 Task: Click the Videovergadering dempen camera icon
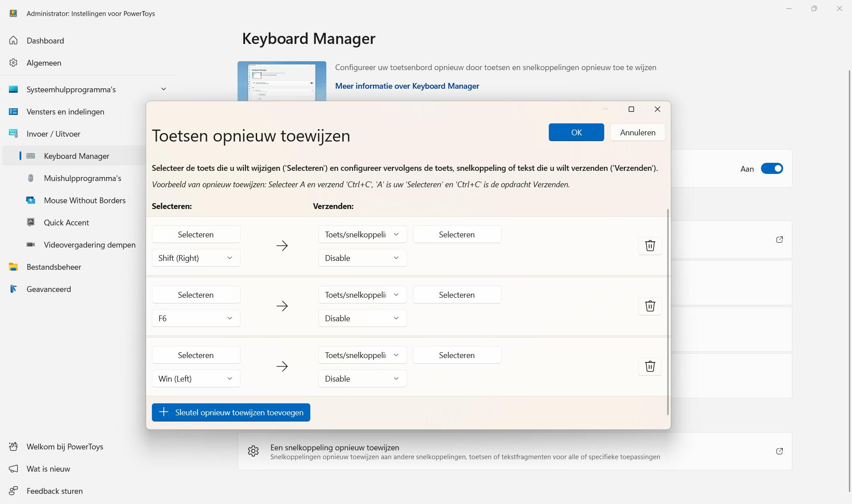coord(31,245)
